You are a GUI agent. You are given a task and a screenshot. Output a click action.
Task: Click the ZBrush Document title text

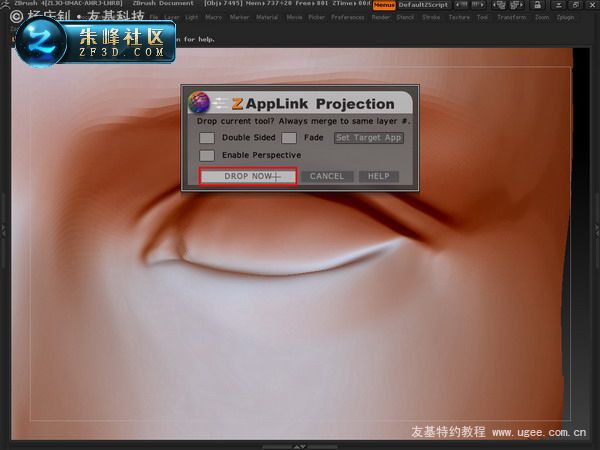point(163,3)
